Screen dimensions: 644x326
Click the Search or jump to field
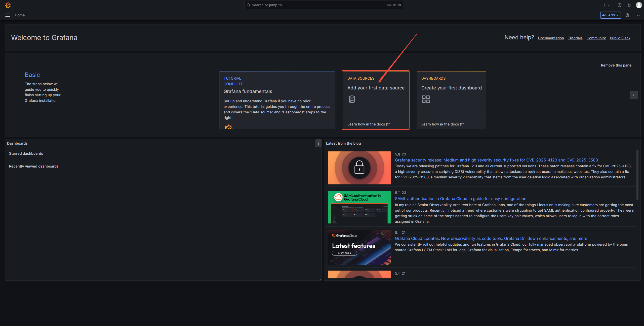coord(324,5)
